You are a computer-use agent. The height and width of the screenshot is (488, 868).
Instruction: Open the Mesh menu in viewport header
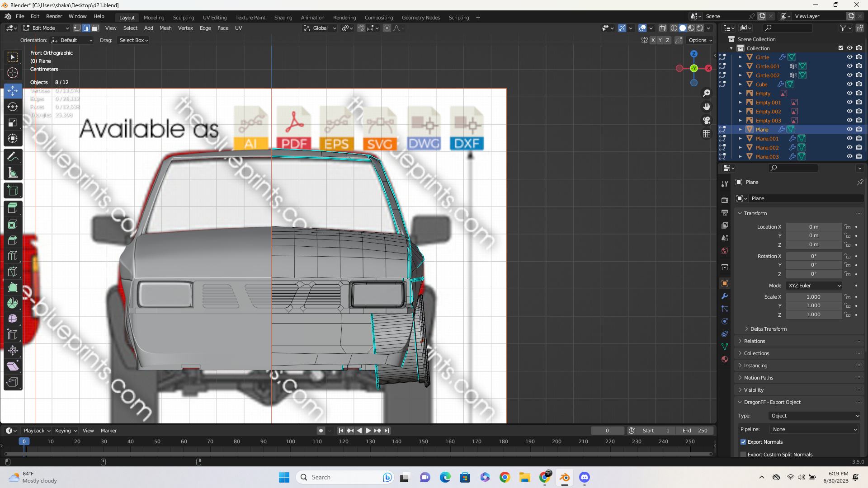[x=165, y=28]
